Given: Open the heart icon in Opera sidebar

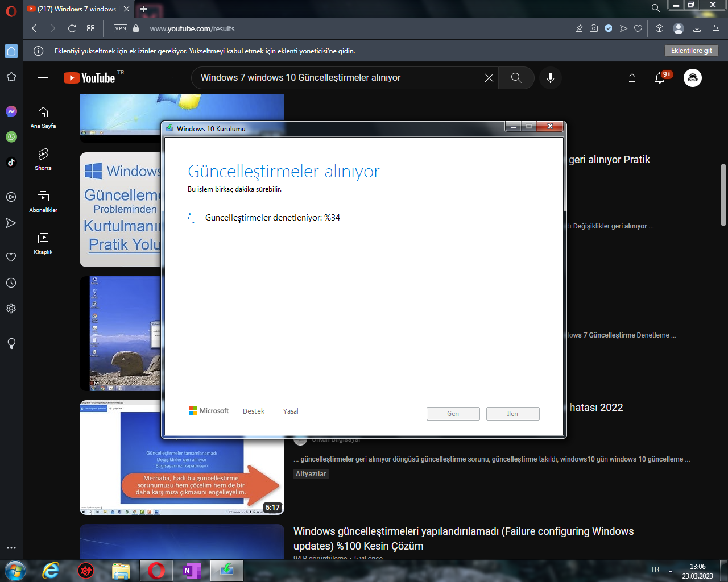Looking at the screenshot, I should click(x=11, y=257).
